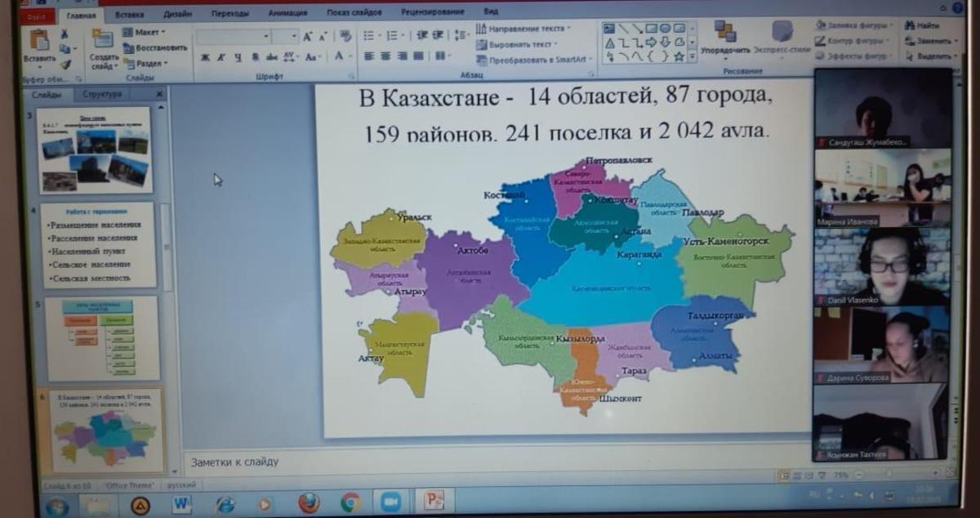Center-align the paragraph text
This screenshot has height=518, width=980.
click(385, 56)
